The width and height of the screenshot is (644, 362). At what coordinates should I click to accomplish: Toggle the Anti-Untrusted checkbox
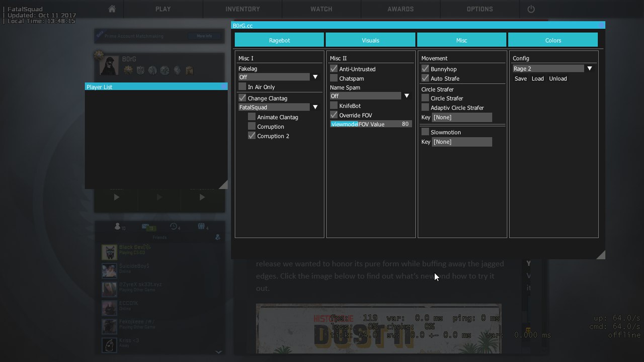point(334,69)
